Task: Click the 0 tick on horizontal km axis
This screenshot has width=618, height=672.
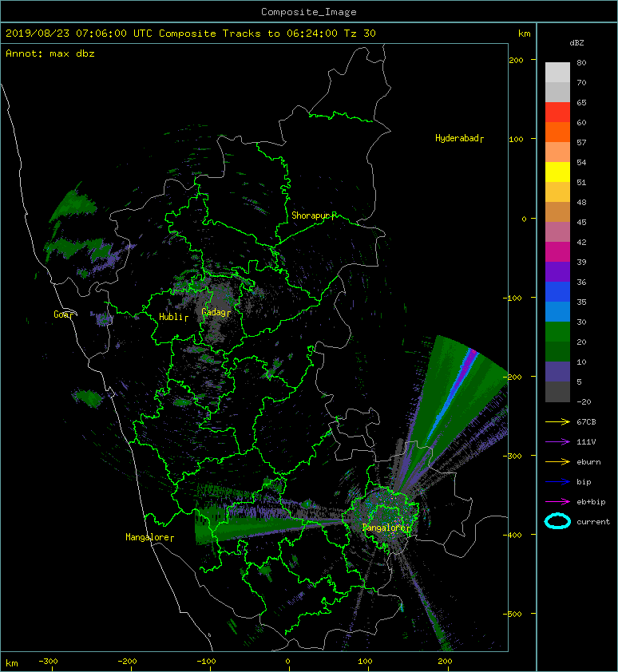Action: click(287, 662)
